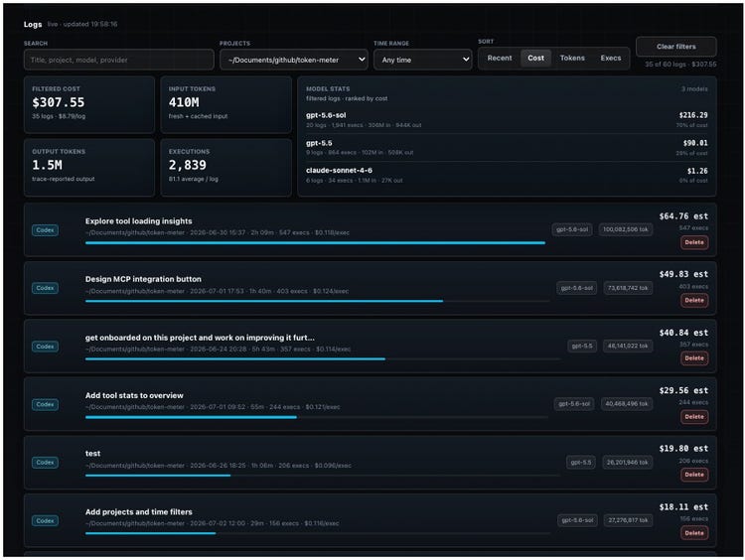Viewport: 745px width, 560px height.
Task: Click gpt-5.5 tag on get onboarded row
Action: click(582, 346)
